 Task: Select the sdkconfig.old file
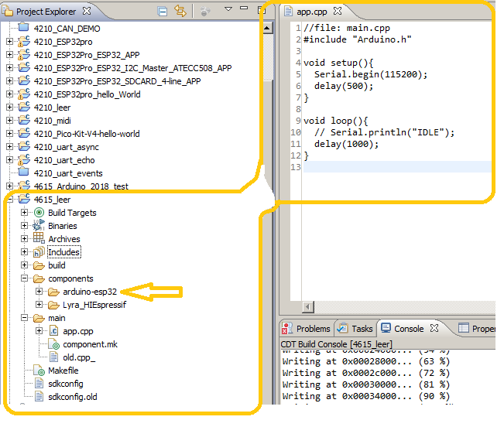point(73,397)
